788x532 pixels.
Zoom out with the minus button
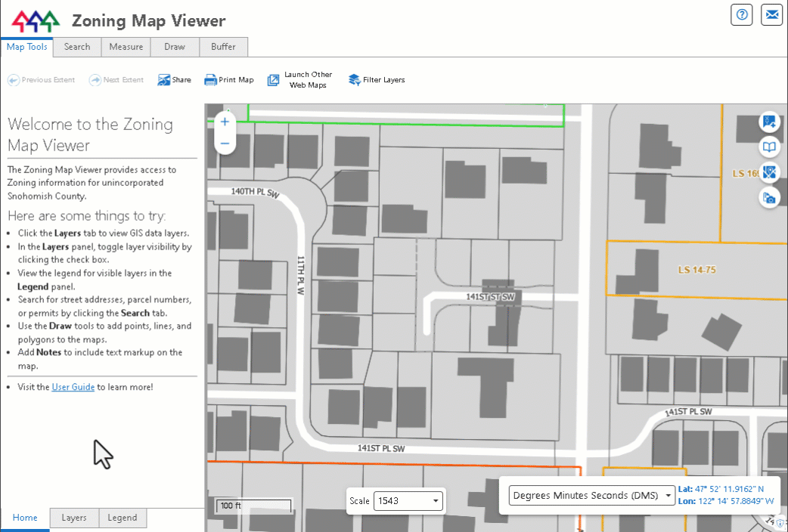tap(225, 144)
